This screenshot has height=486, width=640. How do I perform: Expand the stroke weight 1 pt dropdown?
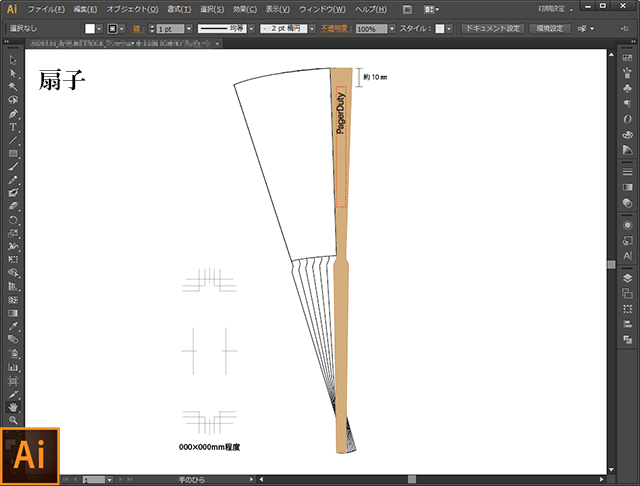pyautogui.click(x=189, y=29)
